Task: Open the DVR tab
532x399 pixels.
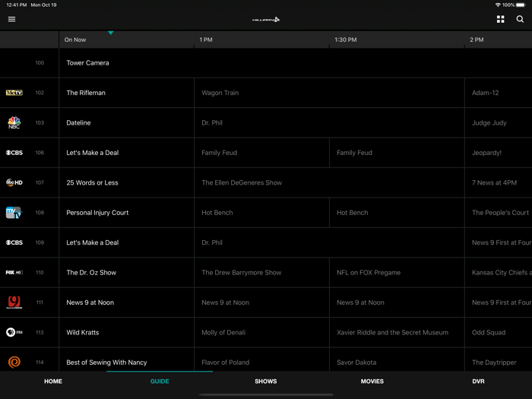Action: pos(478,382)
